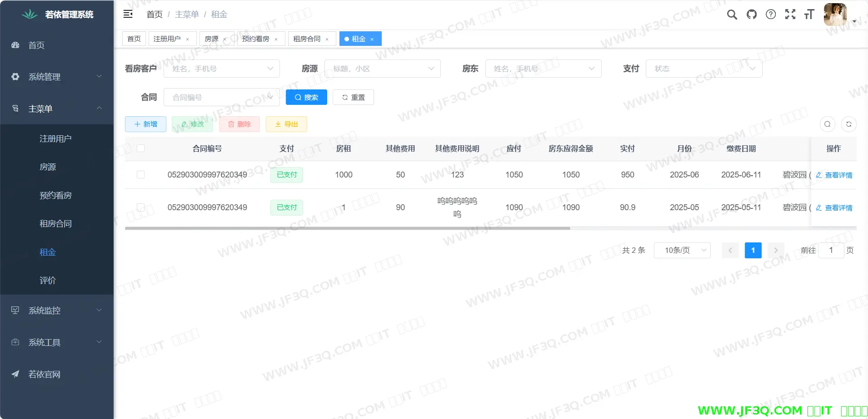
Task: Open the 10条/页 page size selector
Action: [682, 250]
